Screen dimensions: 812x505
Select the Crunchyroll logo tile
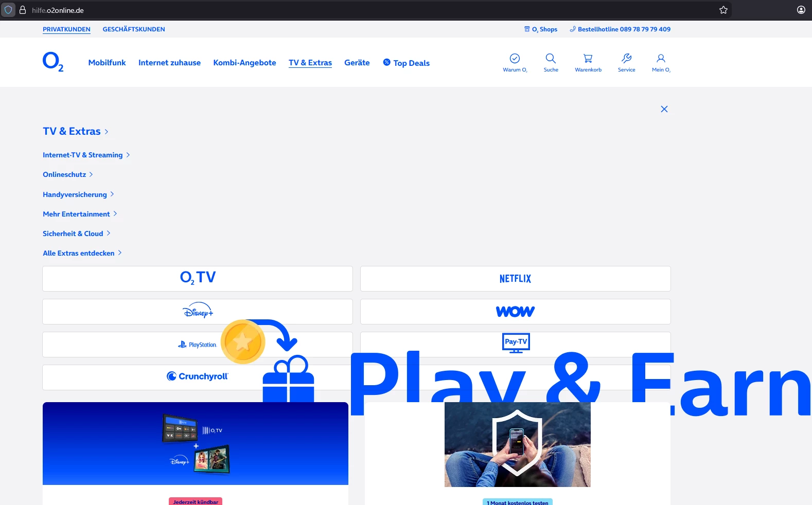(198, 377)
